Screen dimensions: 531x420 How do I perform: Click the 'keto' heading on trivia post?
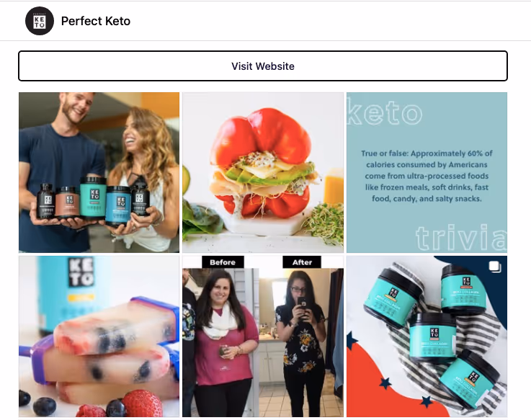[385, 113]
